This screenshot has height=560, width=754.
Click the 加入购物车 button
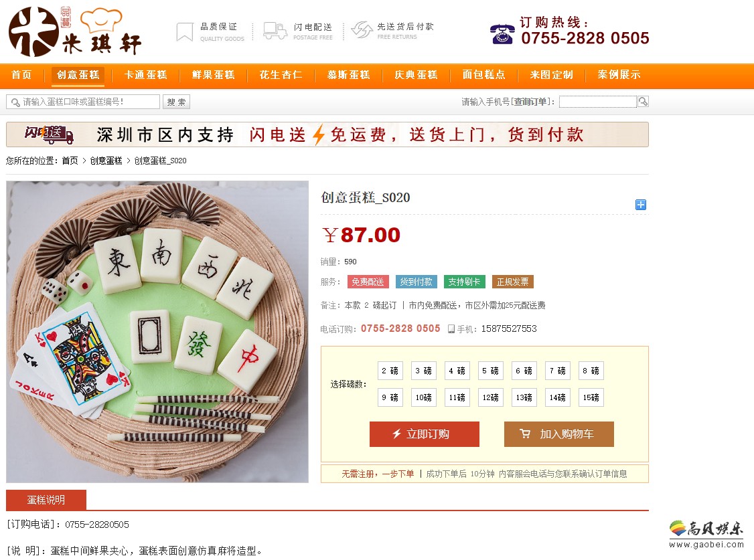coord(558,434)
